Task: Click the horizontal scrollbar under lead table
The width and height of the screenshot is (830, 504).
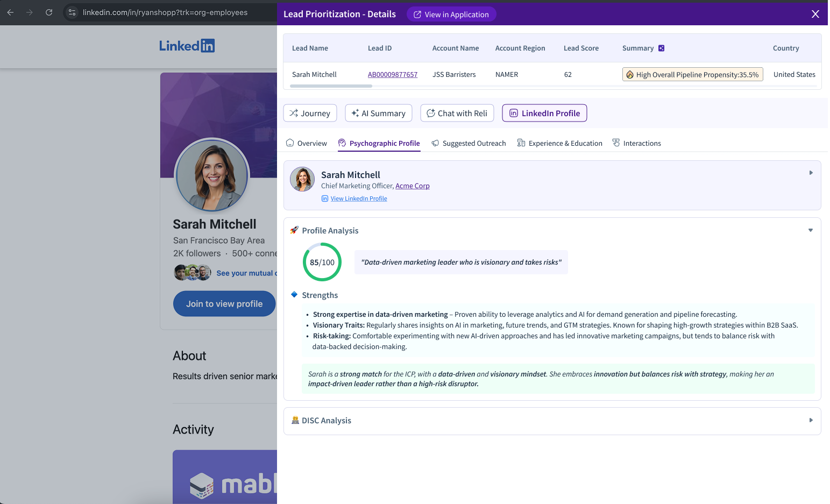Action: 331,86
